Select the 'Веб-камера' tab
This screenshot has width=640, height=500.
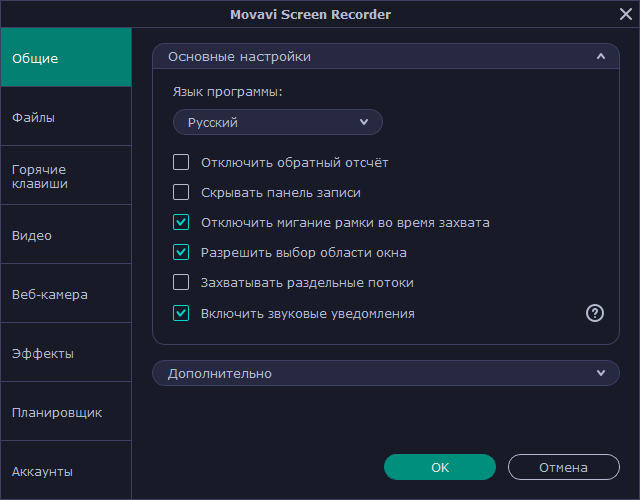click(65, 294)
